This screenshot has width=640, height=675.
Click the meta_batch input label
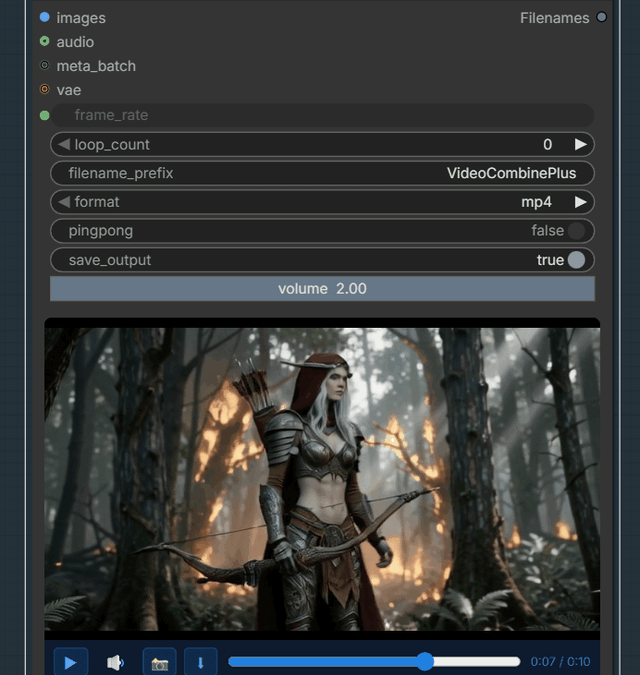[x=96, y=66]
